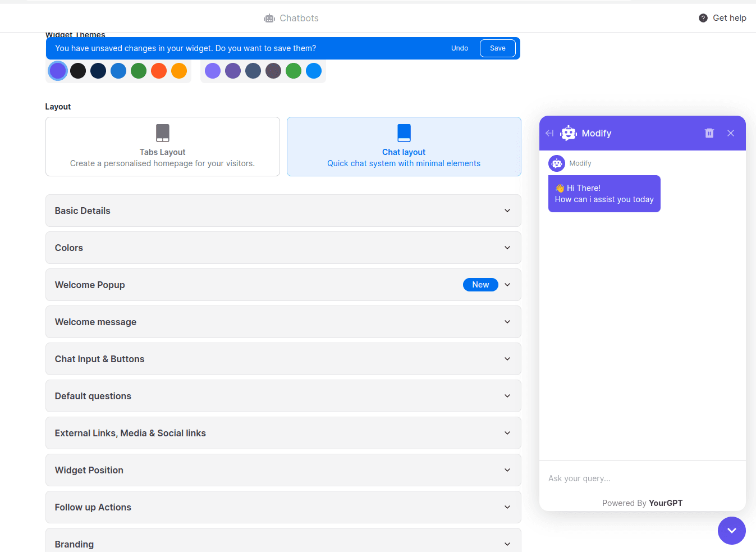Click the Layout section heading
756x552 pixels.
coord(58,107)
